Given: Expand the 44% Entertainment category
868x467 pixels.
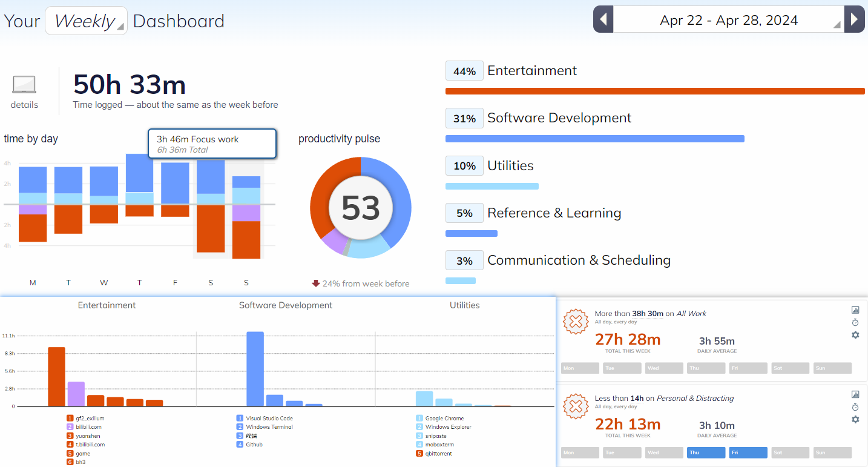Looking at the screenshot, I should coord(531,71).
